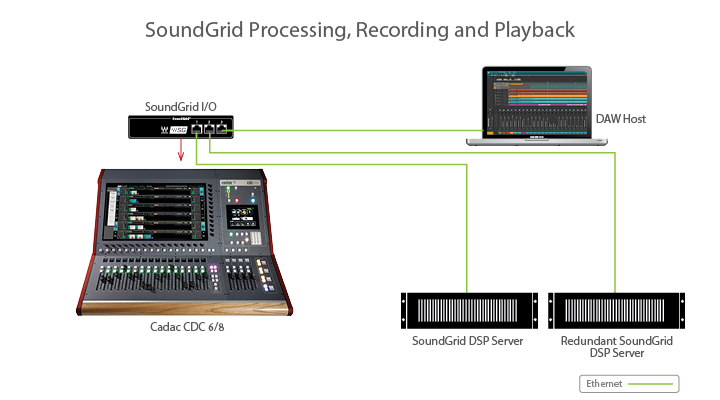
Task: Click the SoundGrid DSP Server rack unit
Action: [469, 311]
